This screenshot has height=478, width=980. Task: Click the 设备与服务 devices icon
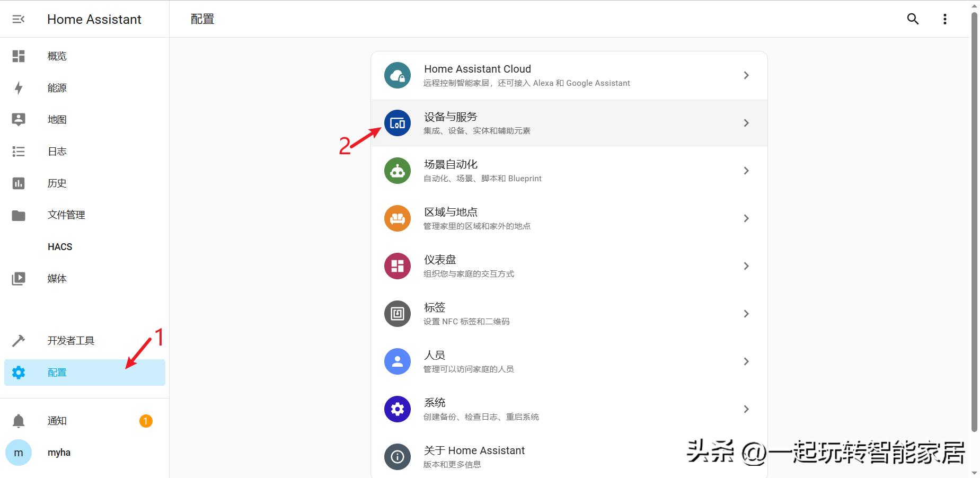coord(397,122)
